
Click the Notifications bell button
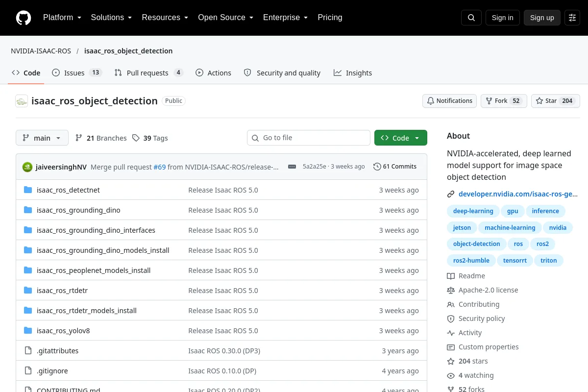(x=450, y=101)
